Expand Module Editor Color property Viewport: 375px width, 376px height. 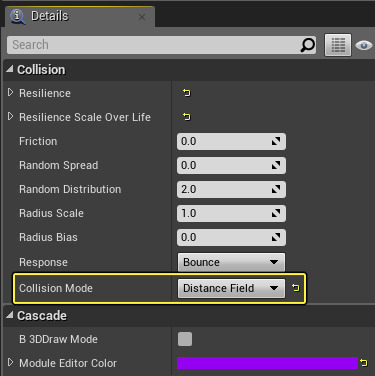[x=10, y=362]
